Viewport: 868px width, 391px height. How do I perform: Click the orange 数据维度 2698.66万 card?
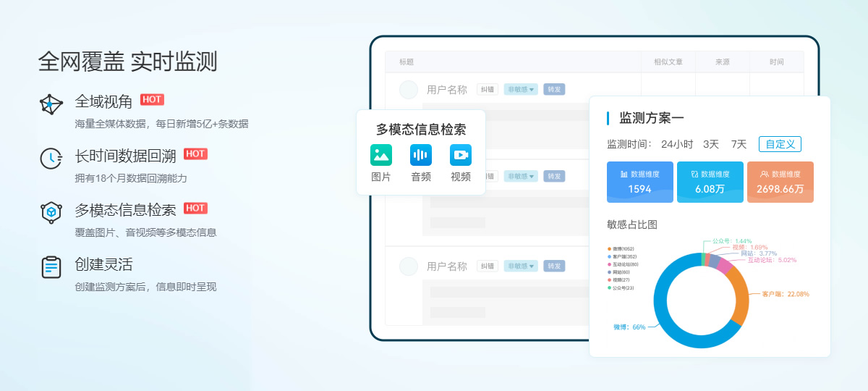[x=780, y=182]
